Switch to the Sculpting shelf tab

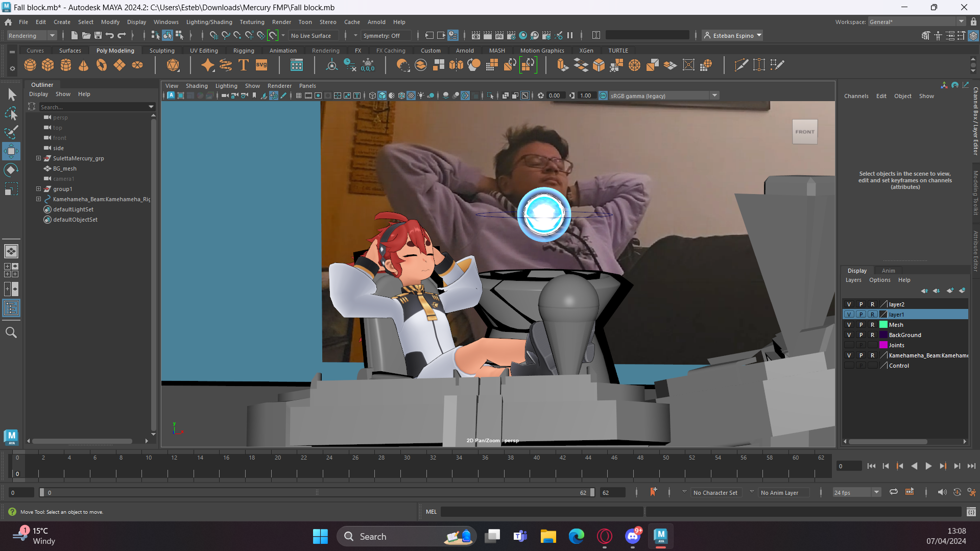point(162,51)
